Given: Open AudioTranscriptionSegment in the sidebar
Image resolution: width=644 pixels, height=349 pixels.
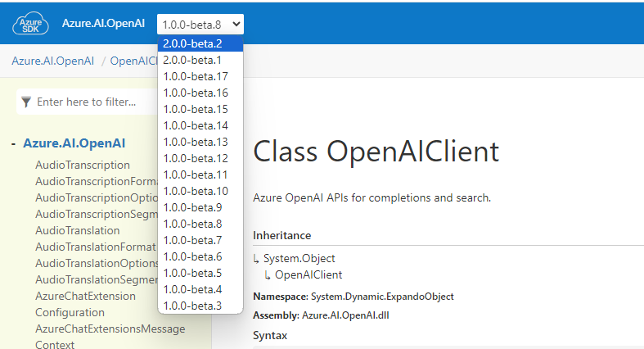Looking at the screenshot, I should 97,214.
